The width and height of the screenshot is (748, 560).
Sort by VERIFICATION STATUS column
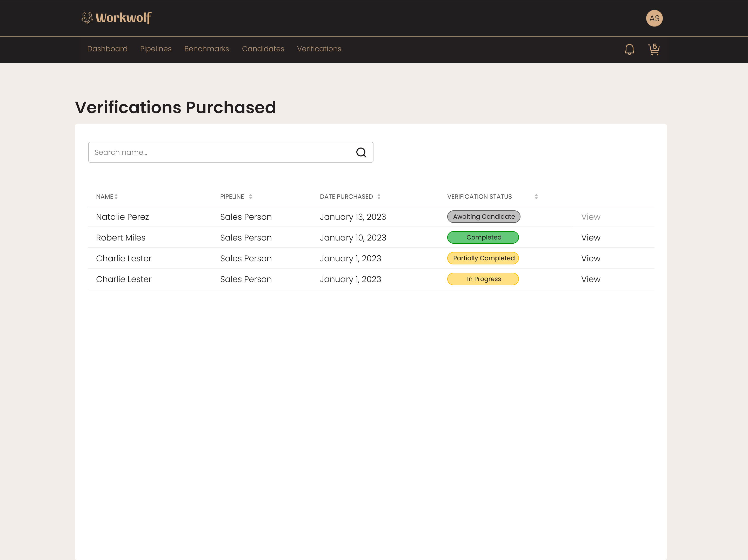coord(536,196)
